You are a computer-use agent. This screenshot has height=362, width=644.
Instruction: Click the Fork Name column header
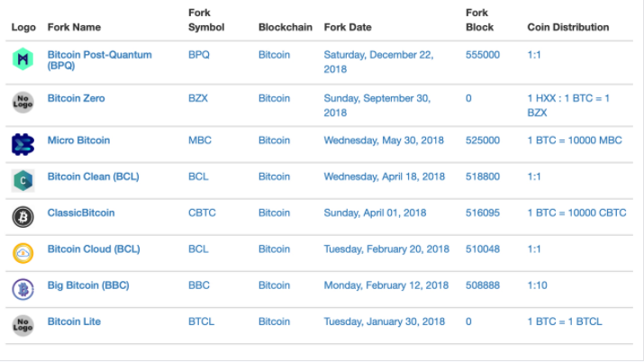pos(74,28)
